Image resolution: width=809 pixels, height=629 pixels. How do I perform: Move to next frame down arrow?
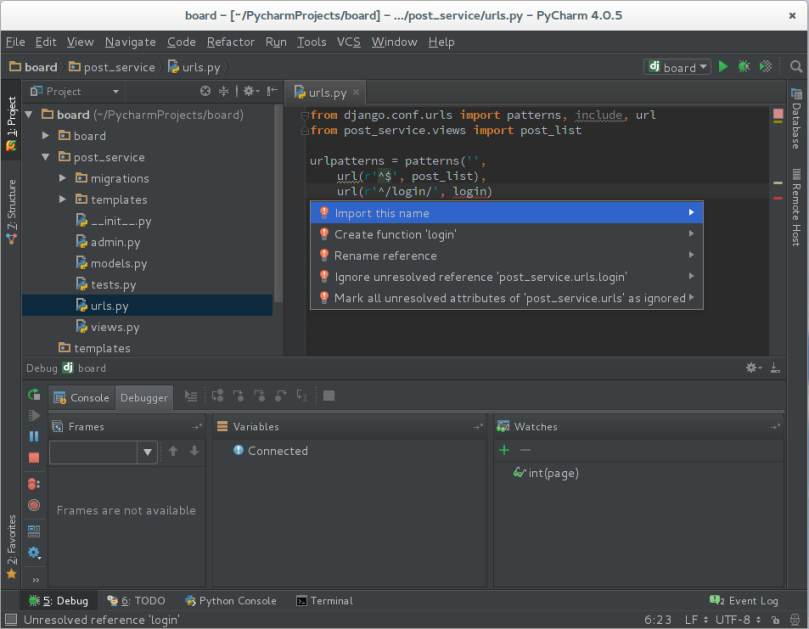coord(194,451)
